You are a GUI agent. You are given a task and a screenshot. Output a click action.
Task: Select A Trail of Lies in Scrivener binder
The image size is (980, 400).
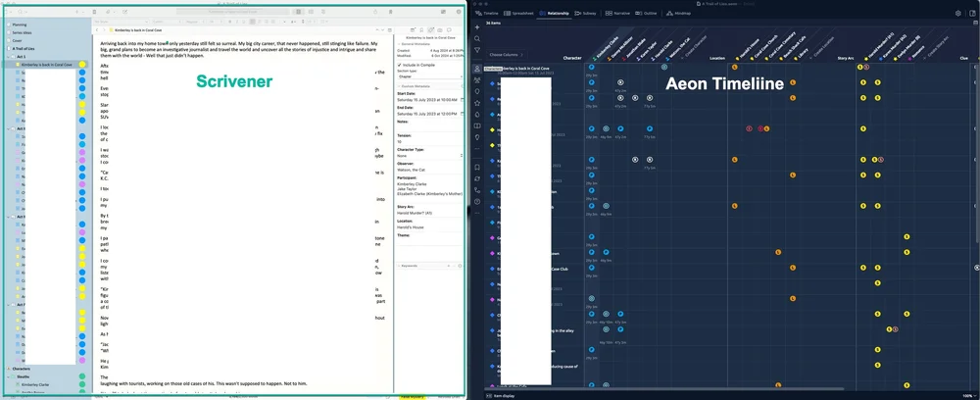23,48
